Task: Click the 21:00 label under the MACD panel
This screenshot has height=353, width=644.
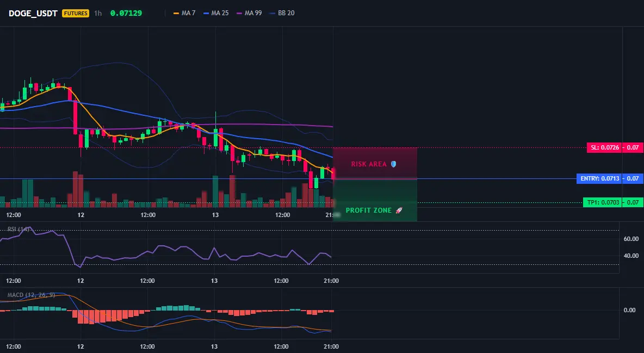Action: (x=331, y=346)
